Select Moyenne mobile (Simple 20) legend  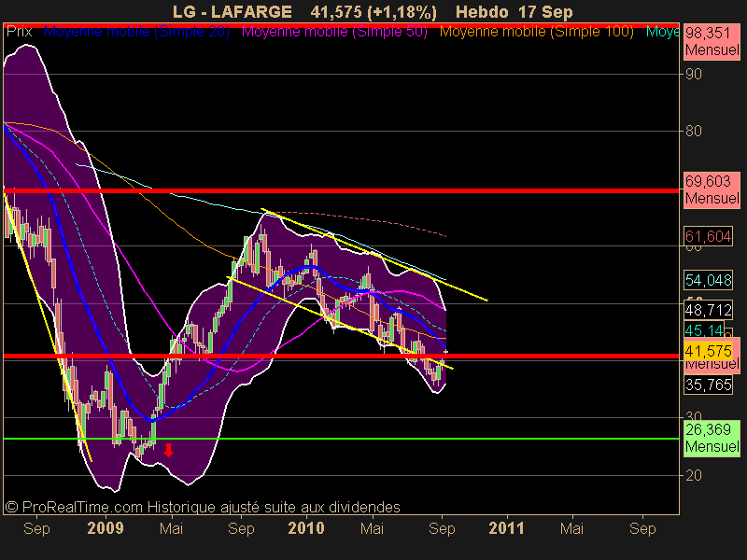pyautogui.click(x=136, y=32)
